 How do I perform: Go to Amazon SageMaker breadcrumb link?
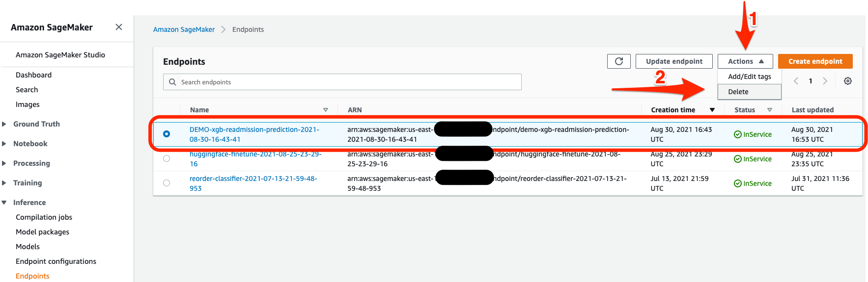184,29
